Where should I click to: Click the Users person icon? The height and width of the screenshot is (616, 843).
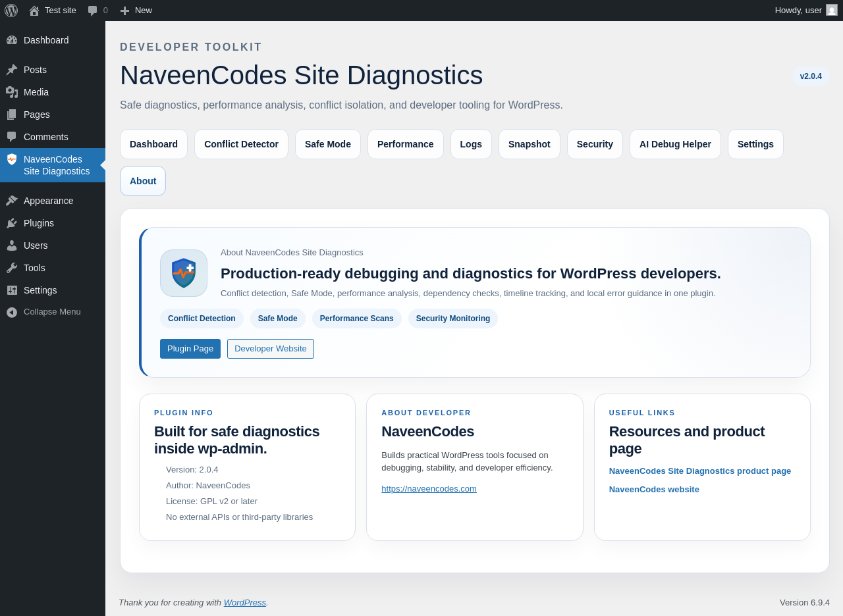pos(12,245)
